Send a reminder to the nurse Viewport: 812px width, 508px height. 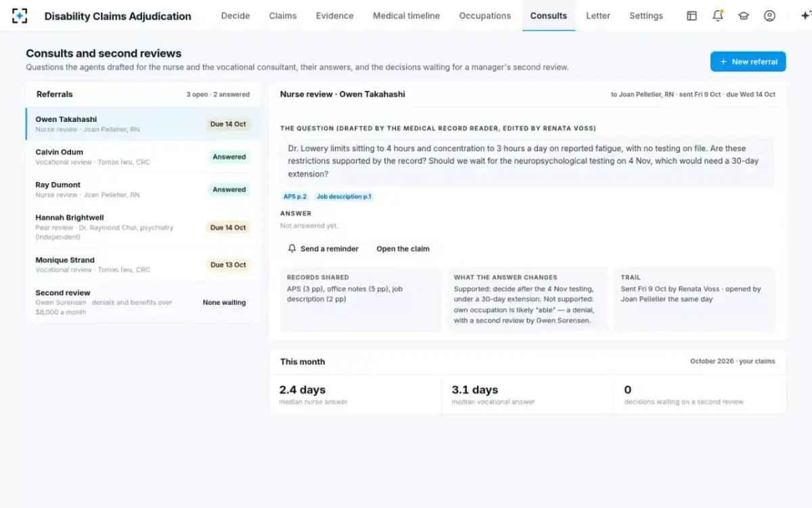coord(323,249)
